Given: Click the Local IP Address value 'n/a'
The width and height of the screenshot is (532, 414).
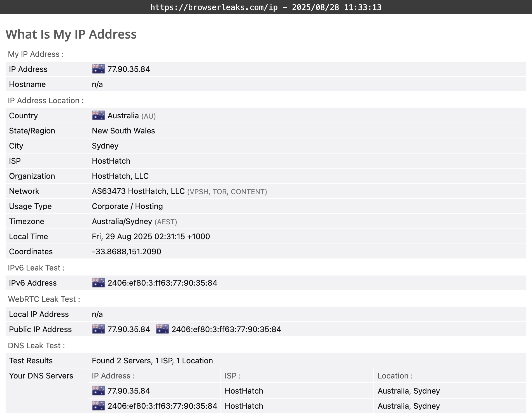Looking at the screenshot, I should [97, 314].
